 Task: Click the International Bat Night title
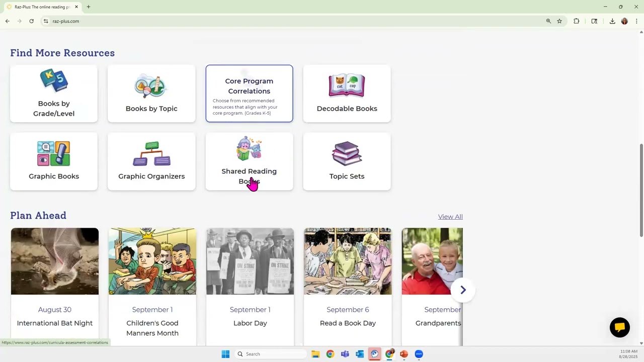[x=55, y=323]
